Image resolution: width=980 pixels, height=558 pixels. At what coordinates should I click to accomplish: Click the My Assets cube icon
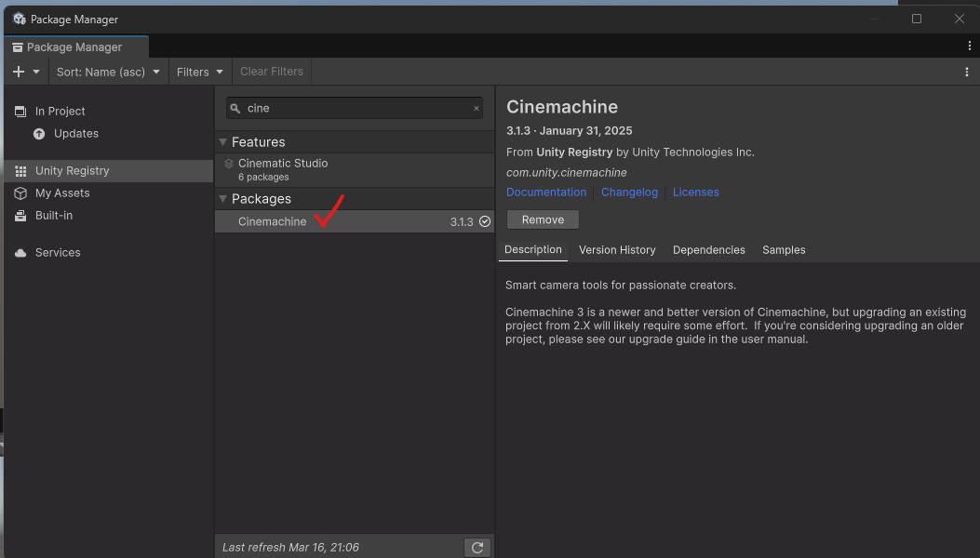tap(20, 193)
